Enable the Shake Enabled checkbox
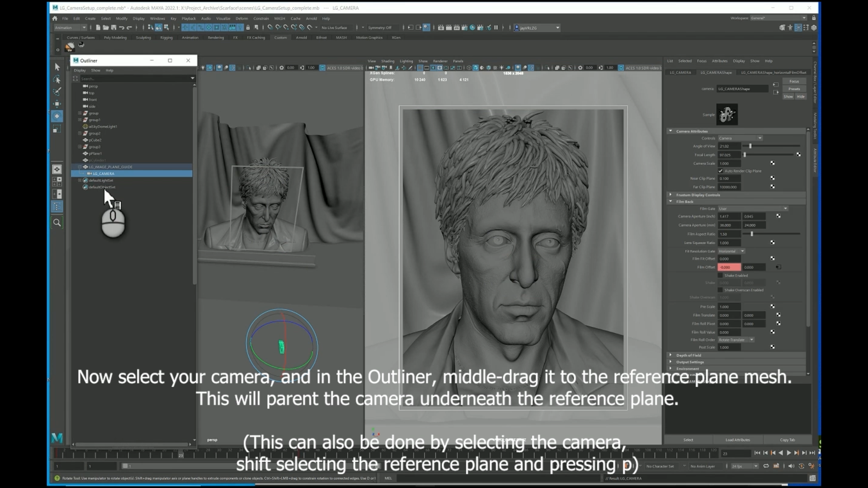This screenshot has height=488, width=868. click(721, 275)
